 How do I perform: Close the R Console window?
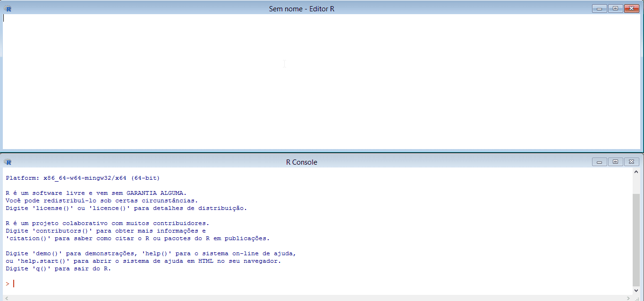point(631,162)
